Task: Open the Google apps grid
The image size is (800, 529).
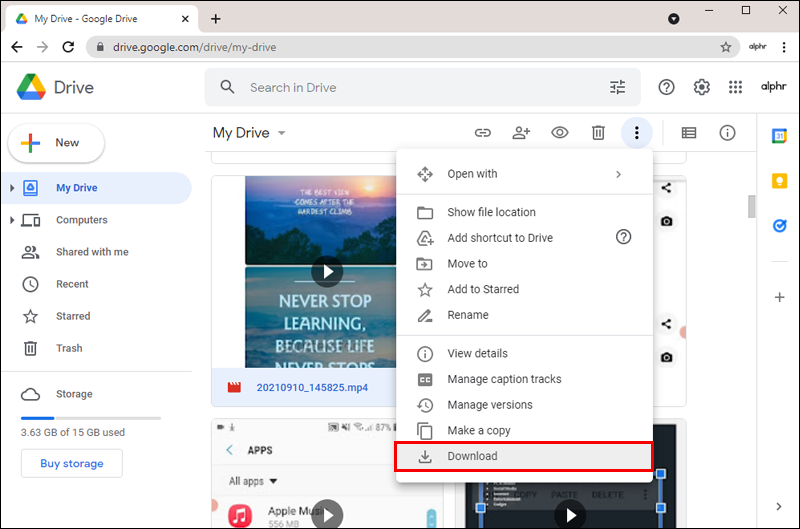Action: click(735, 87)
